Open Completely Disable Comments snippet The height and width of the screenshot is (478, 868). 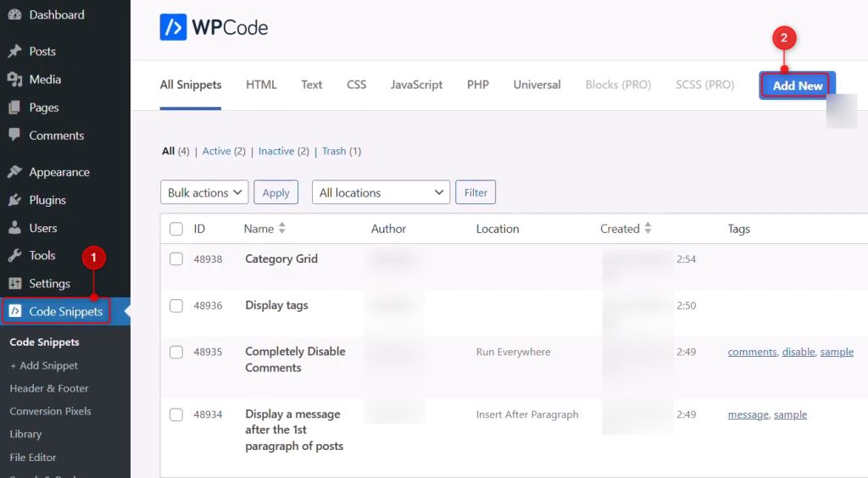[295, 359]
